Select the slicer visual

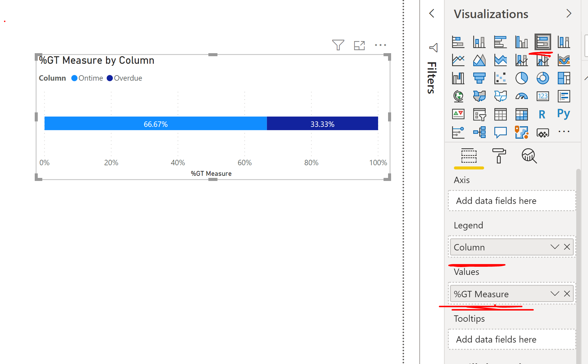coord(479,114)
